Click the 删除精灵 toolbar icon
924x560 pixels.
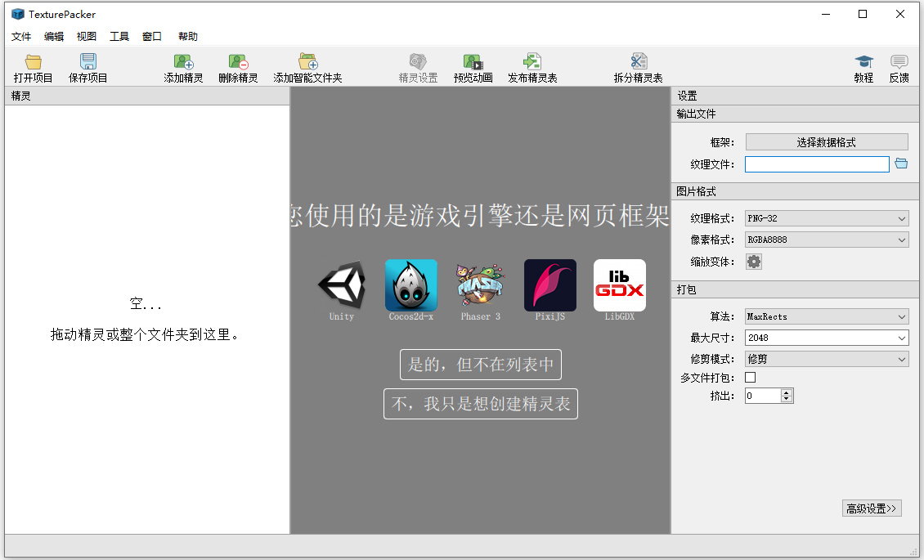point(238,67)
